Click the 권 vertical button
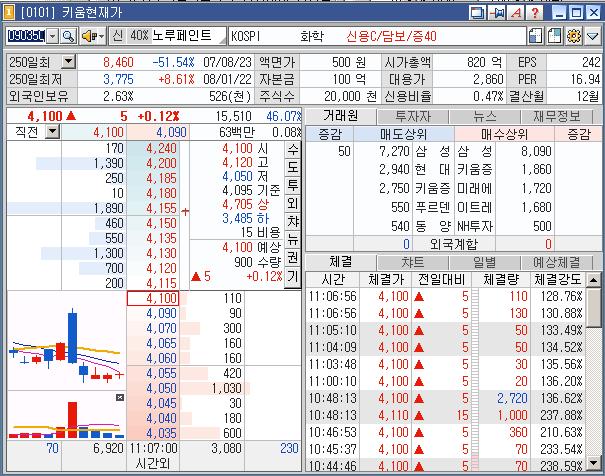 (x=292, y=257)
